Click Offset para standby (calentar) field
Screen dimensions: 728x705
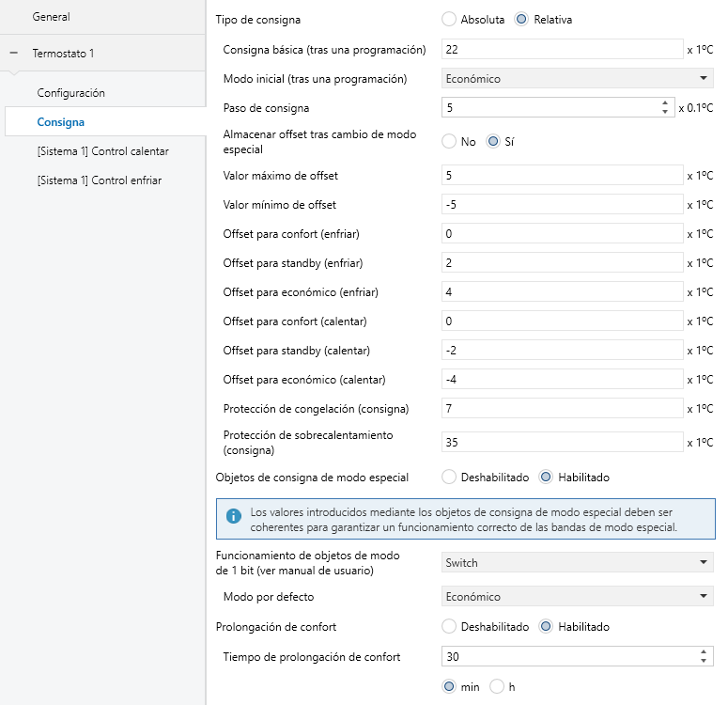pyautogui.click(x=563, y=350)
